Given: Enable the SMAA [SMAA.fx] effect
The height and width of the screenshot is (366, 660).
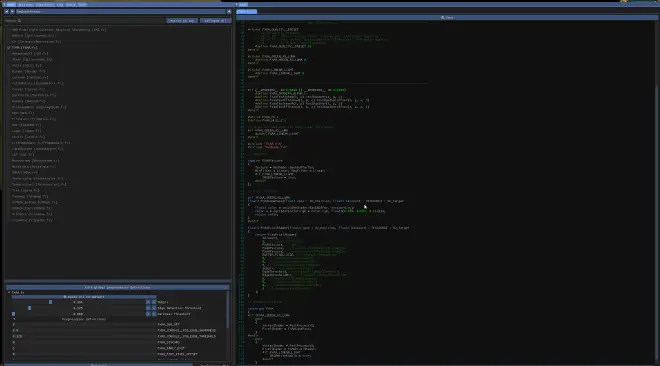Looking at the screenshot, I should click(8, 172).
